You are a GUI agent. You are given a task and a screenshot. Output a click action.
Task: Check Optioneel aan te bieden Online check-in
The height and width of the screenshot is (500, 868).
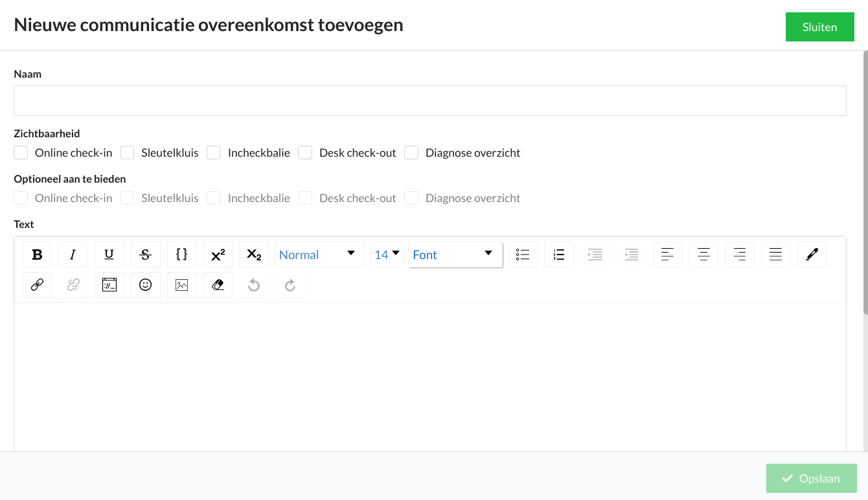coord(21,198)
